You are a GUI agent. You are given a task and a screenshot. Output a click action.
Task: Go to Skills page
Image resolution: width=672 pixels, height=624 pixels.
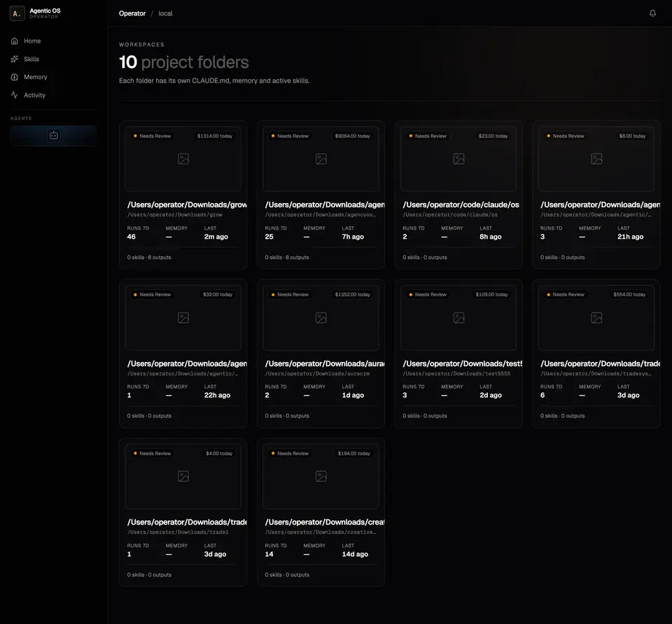[31, 60]
